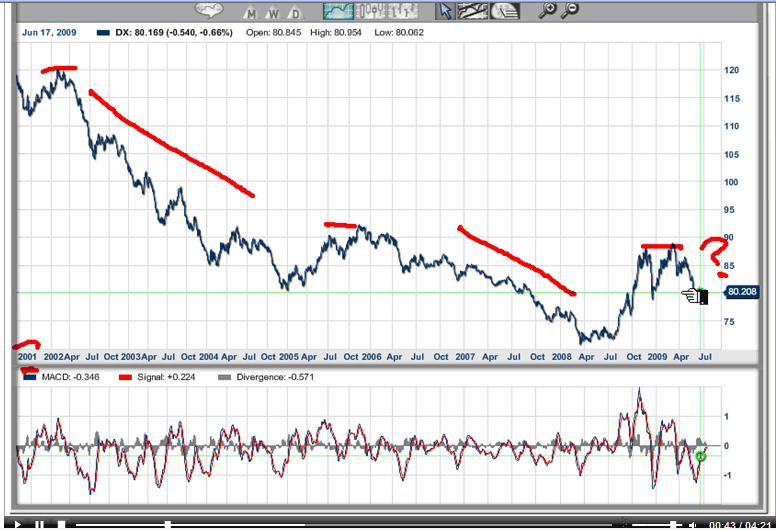Activate the arrow pointer tool
This screenshot has height=530, width=776.
point(446,11)
